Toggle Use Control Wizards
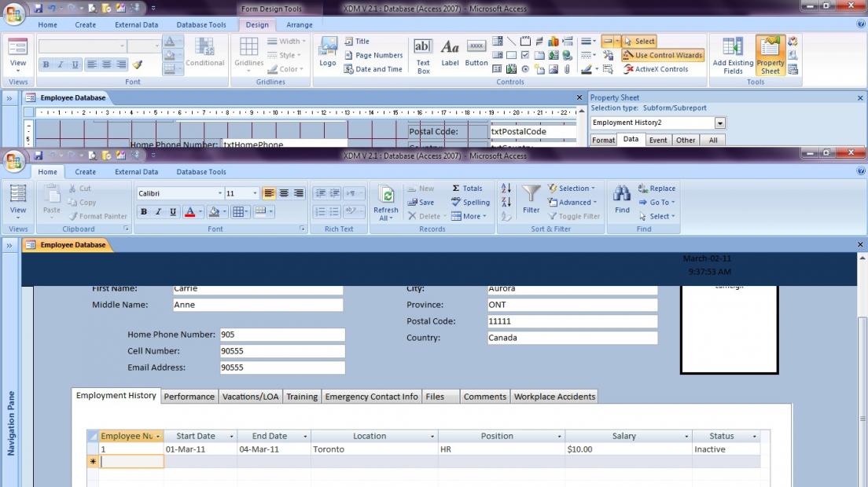The width and height of the screenshot is (868, 487). point(663,55)
